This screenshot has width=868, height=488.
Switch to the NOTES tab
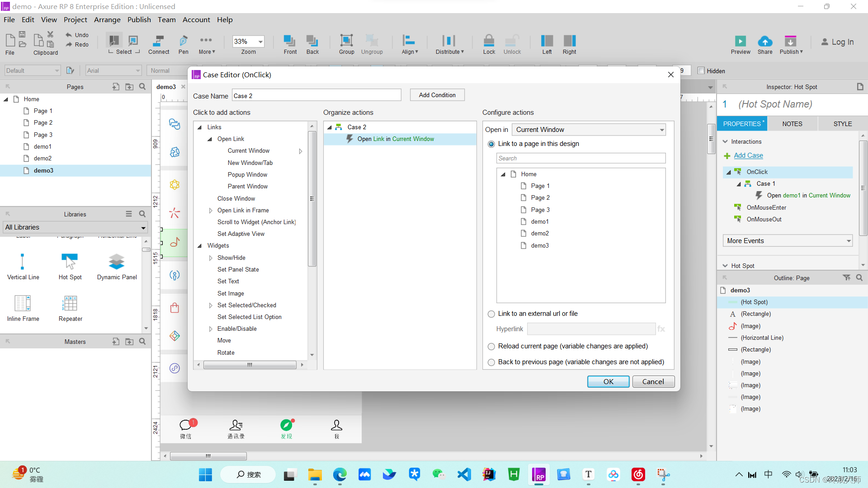(792, 124)
